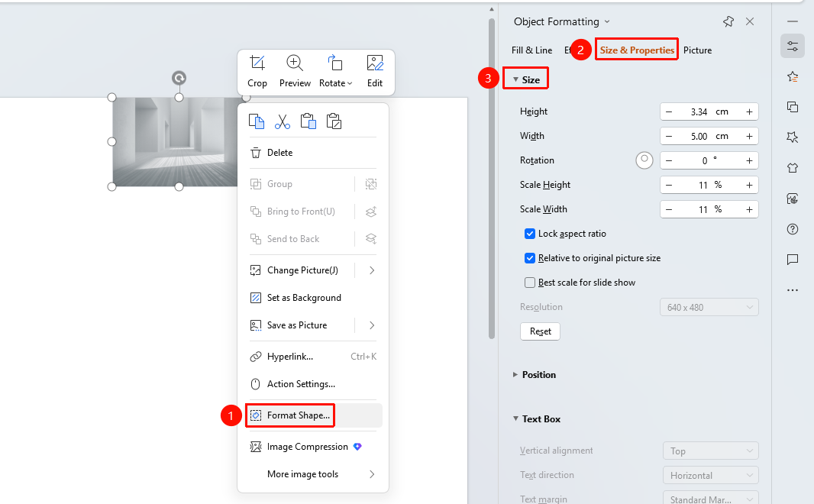Open Hyperlink... from the context menu

tap(313, 357)
